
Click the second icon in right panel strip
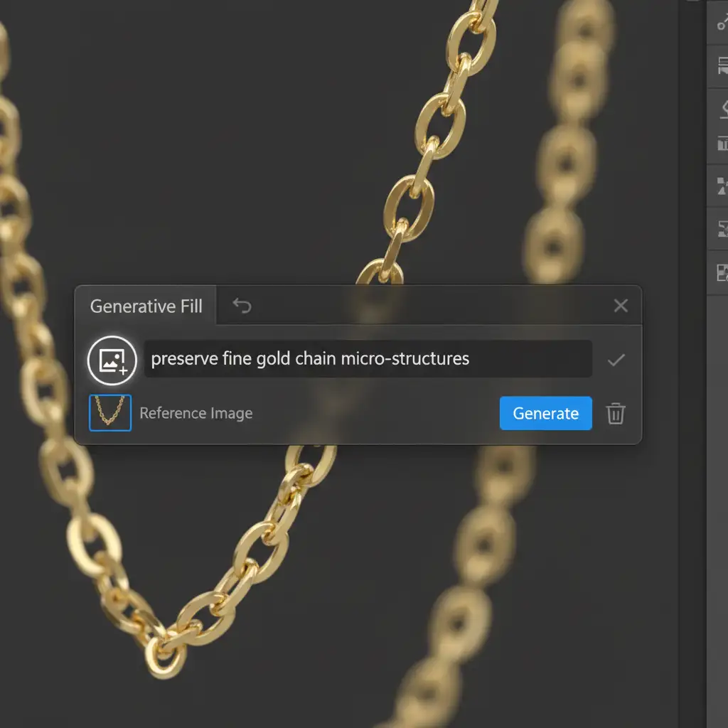click(722, 67)
